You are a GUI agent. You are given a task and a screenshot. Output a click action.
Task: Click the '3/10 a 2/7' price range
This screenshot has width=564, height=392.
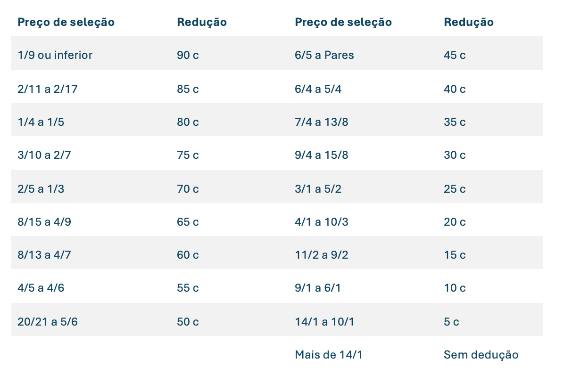click(44, 155)
